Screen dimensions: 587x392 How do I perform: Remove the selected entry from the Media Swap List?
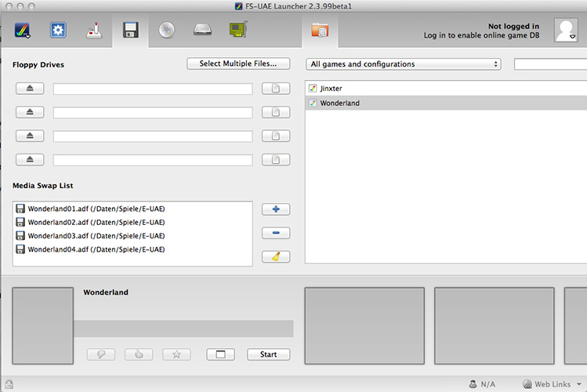(275, 233)
